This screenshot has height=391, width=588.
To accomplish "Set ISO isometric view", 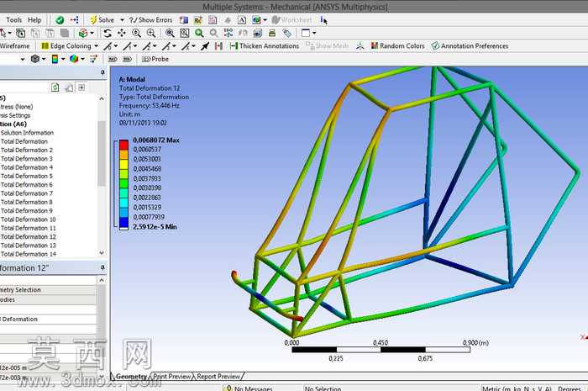I will tap(228, 33).
